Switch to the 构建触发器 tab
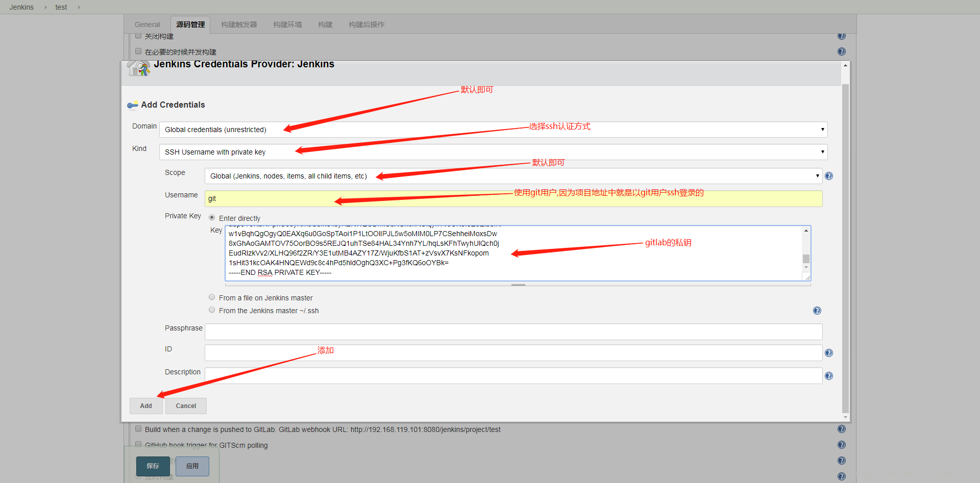Viewport: 980px width, 483px height. tap(239, 24)
